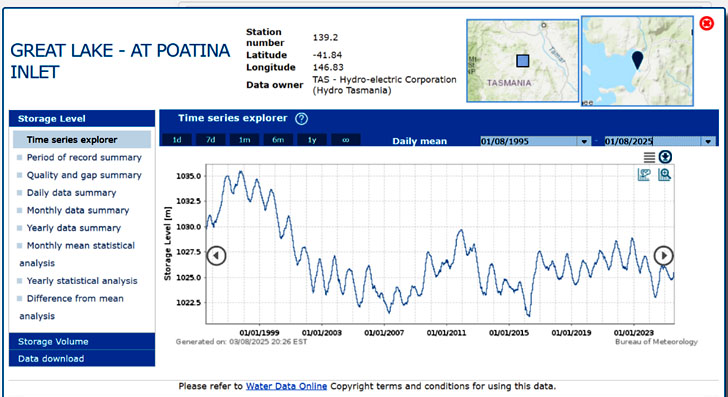Open Yearly data summary
The image size is (728, 397).
74,228
